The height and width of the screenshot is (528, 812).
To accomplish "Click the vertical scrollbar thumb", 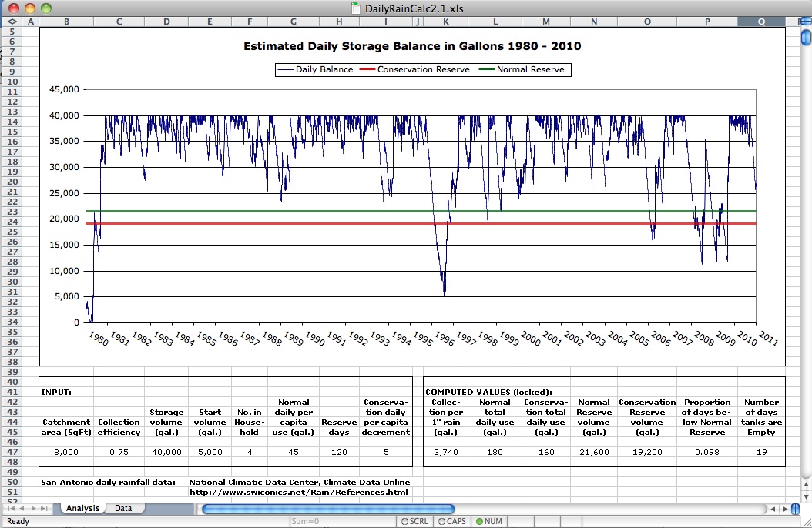I will click(x=805, y=36).
